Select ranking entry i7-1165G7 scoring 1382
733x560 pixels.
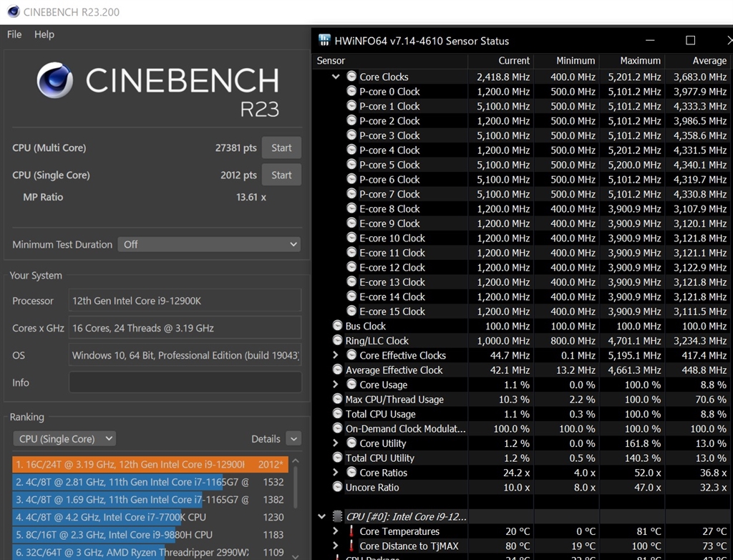point(150,500)
